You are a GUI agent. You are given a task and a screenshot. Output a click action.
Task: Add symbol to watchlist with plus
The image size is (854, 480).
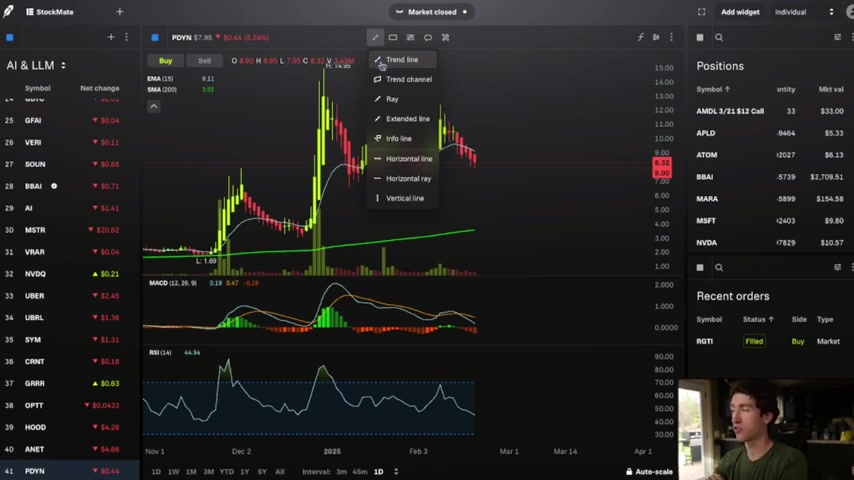pos(111,37)
